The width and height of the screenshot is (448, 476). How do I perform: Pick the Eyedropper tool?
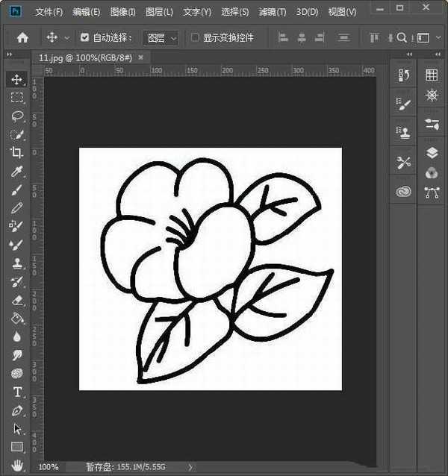coord(16,171)
